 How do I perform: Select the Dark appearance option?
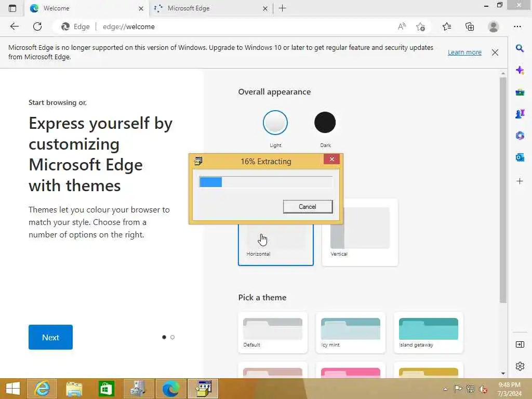click(x=325, y=123)
